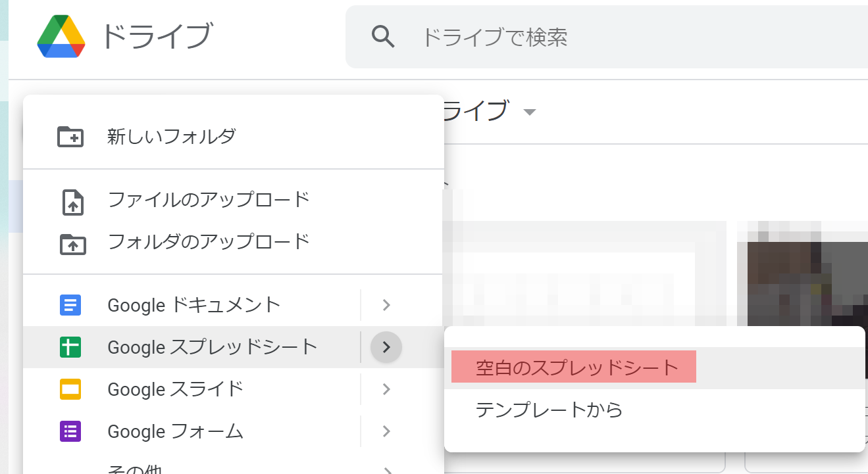Click the blue Google Docs icon
Screen dimensions: 868x474
pyautogui.click(x=70, y=305)
